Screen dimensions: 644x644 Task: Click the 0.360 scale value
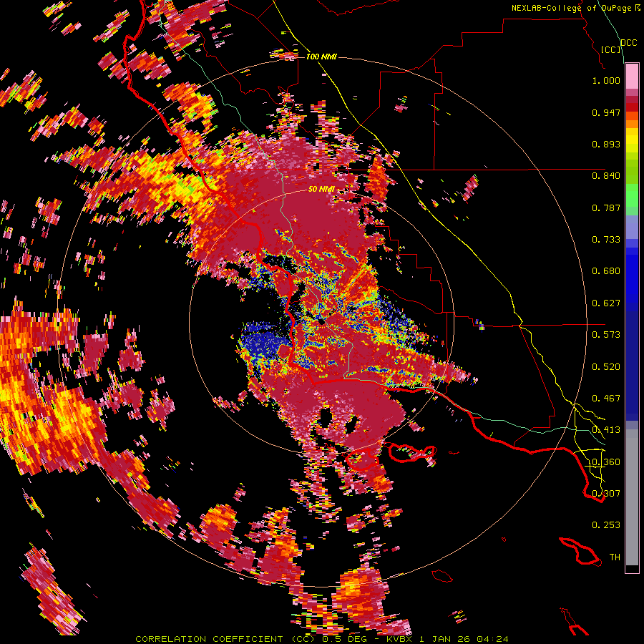pyautogui.click(x=606, y=462)
